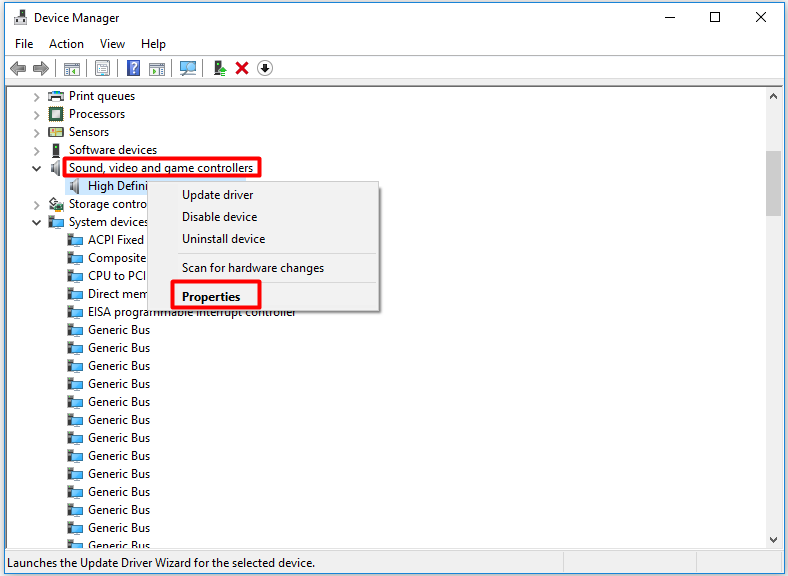788x576 pixels.
Task: Choose Disable device from context menu
Action: 263,217
